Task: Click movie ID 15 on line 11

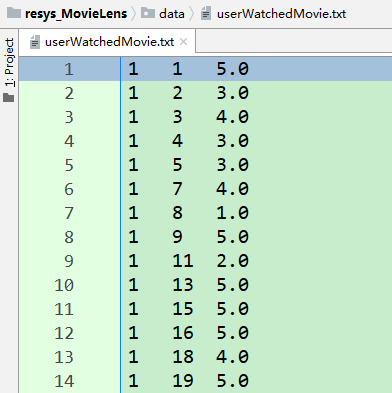Action: click(183, 309)
